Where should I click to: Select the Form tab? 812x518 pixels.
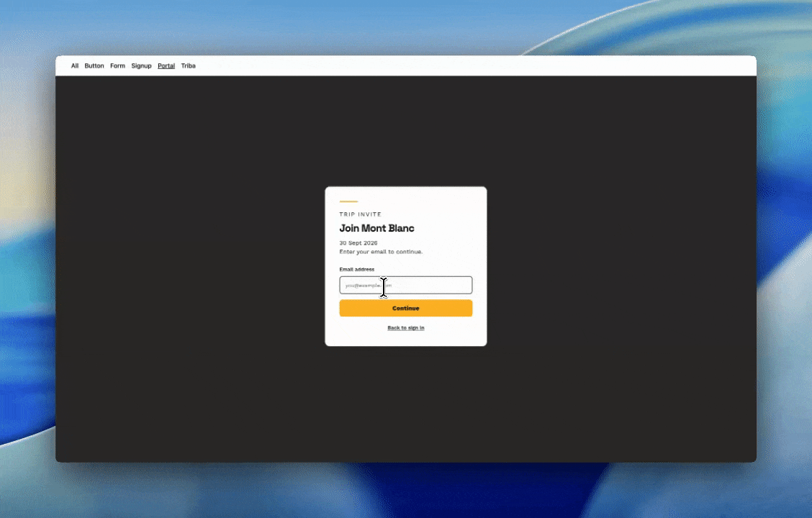point(117,65)
